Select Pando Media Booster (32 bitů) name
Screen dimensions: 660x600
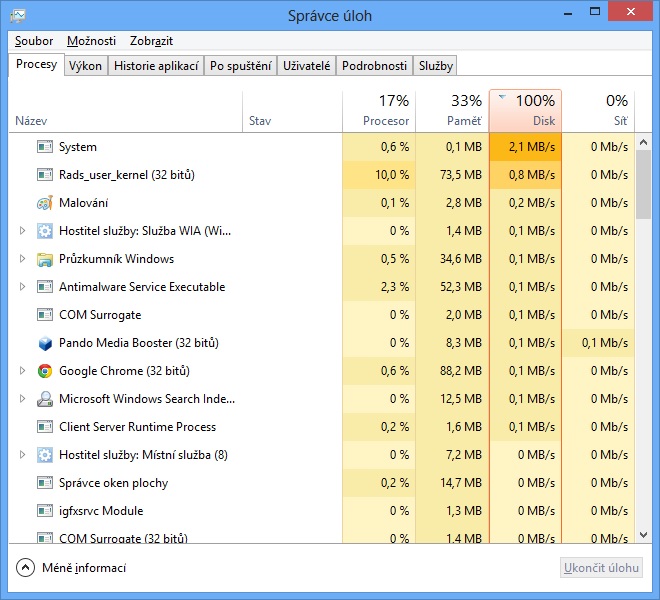tap(139, 343)
